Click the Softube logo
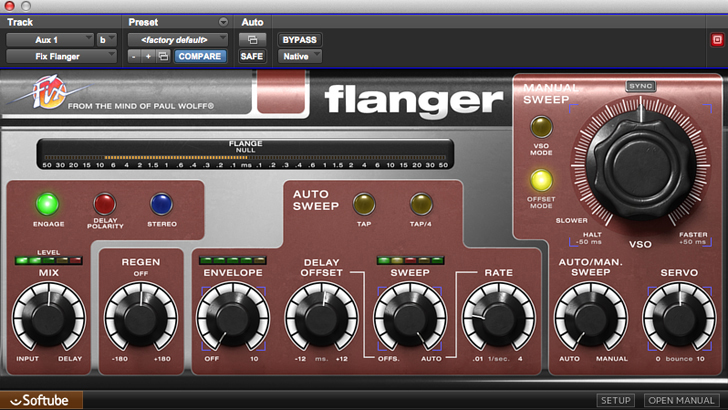This screenshot has height=410, width=728. (x=41, y=400)
